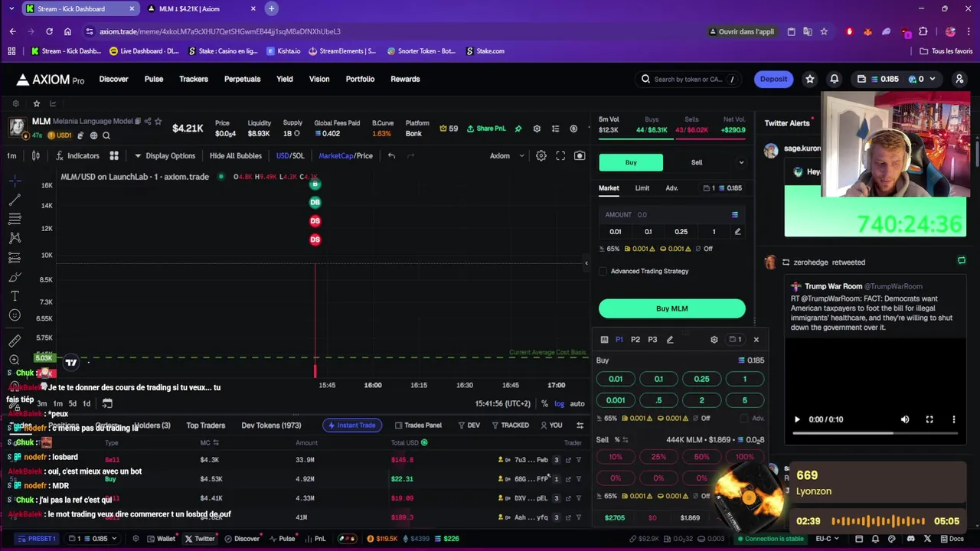Open the Pulse page

tap(154, 79)
